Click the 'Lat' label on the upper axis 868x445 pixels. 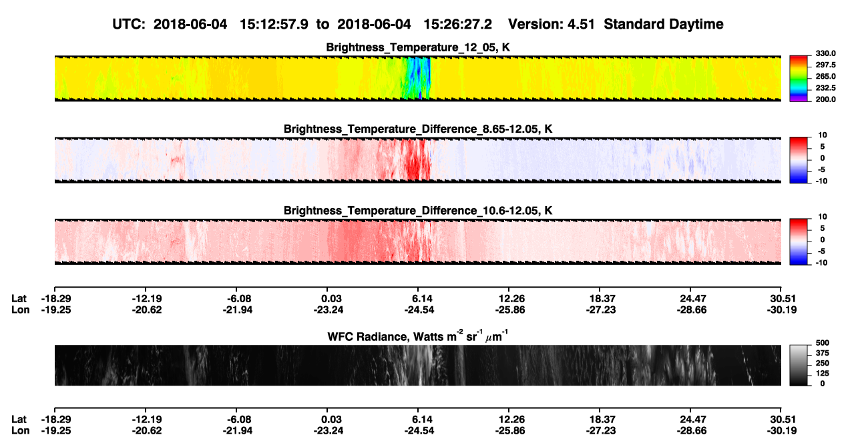click(19, 298)
